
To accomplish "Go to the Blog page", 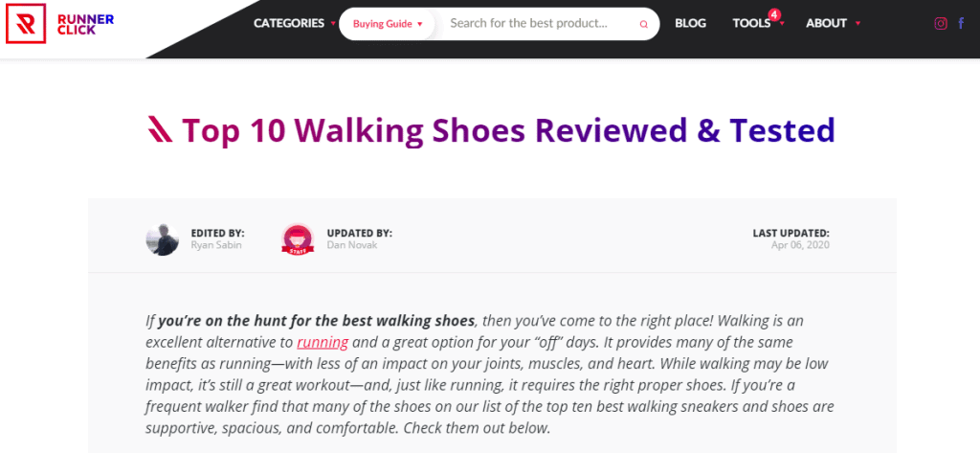I will coord(690,23).
